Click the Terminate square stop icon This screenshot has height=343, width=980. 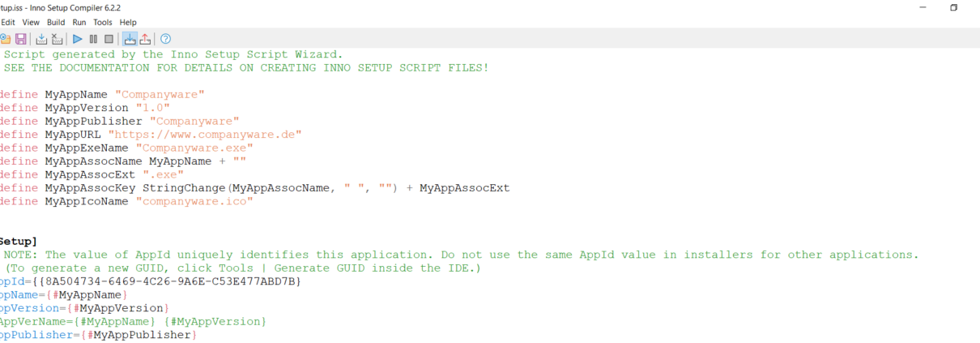[x=109, y=39]
